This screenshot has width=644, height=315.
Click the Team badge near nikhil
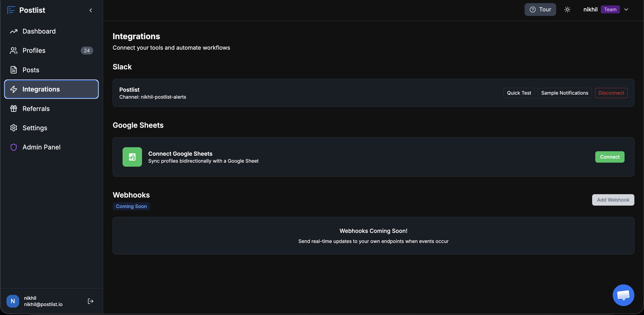[610, 9]
